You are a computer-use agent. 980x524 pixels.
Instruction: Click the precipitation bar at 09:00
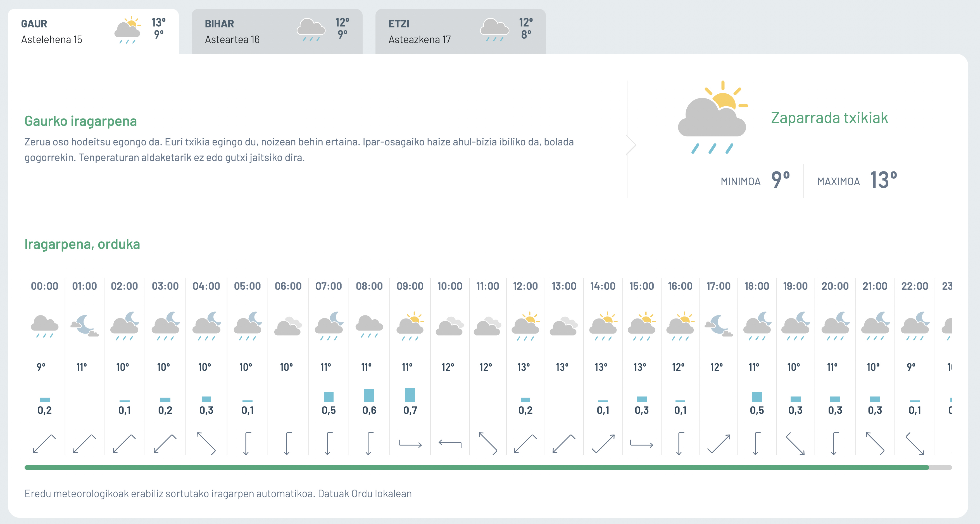[x=410, y=395]
